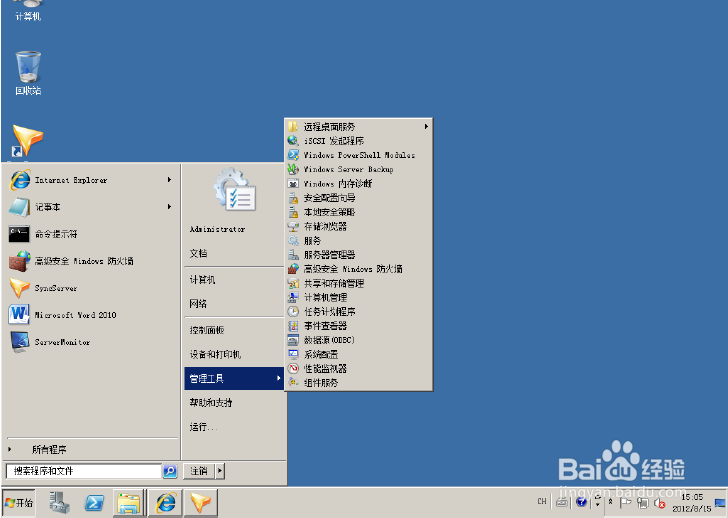Click the 注销 button

pos(199,471)
